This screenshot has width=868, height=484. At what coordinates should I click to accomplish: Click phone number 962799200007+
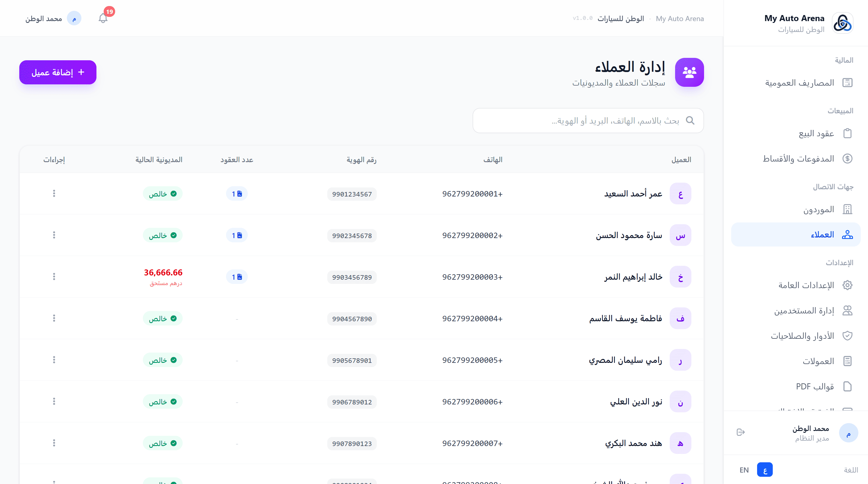click(472, 443)
